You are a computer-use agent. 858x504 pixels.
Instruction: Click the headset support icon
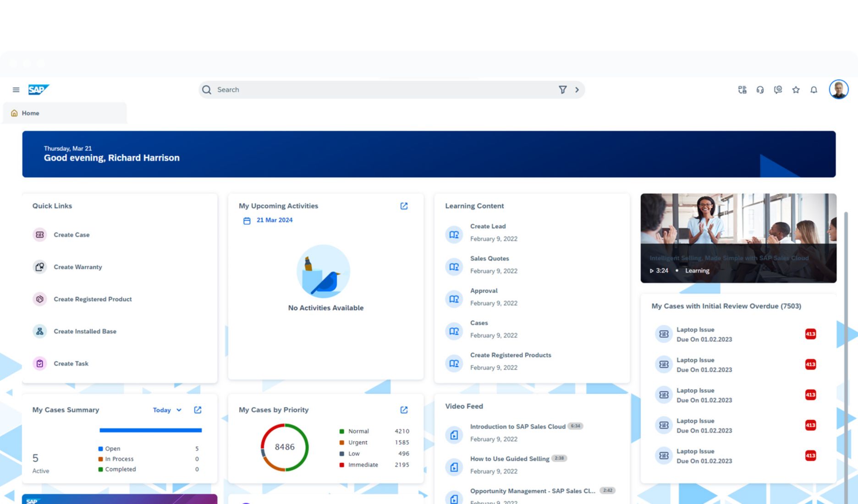click(760, 90)
